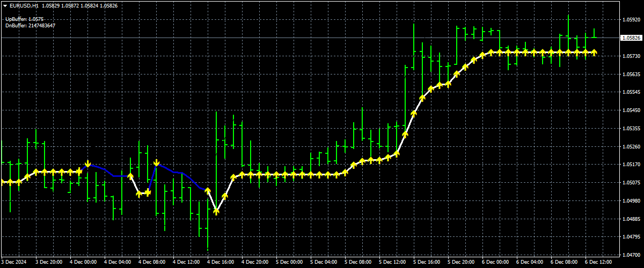This screenshot has height=268, width=644.
Task: Click the 1.05075 price axis label
Action: pos(631,183)
